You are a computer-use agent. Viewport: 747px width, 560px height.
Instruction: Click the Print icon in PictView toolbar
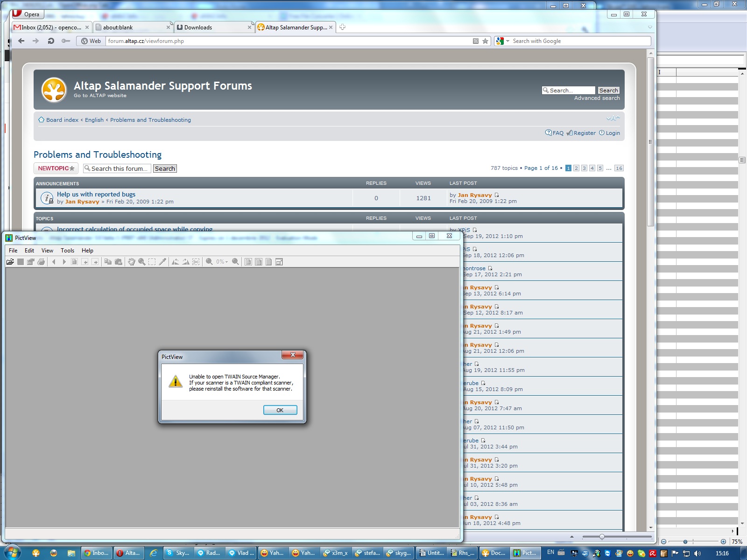[41, 262]
